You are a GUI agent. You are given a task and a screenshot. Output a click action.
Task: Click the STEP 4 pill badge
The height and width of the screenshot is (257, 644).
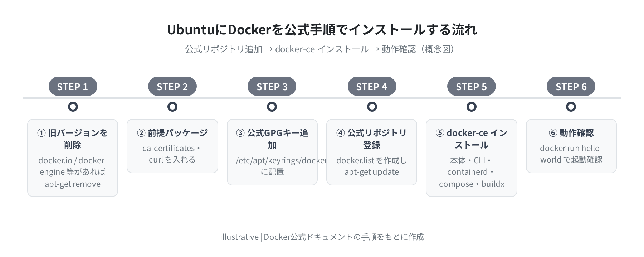pyautogui.click(x=372, y=86)
